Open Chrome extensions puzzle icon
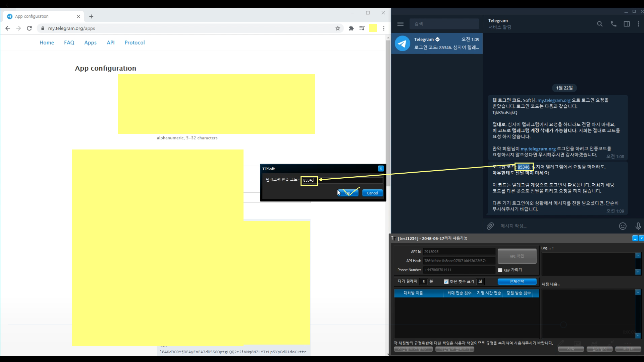644x362 pixels. [x=351, y=28]
